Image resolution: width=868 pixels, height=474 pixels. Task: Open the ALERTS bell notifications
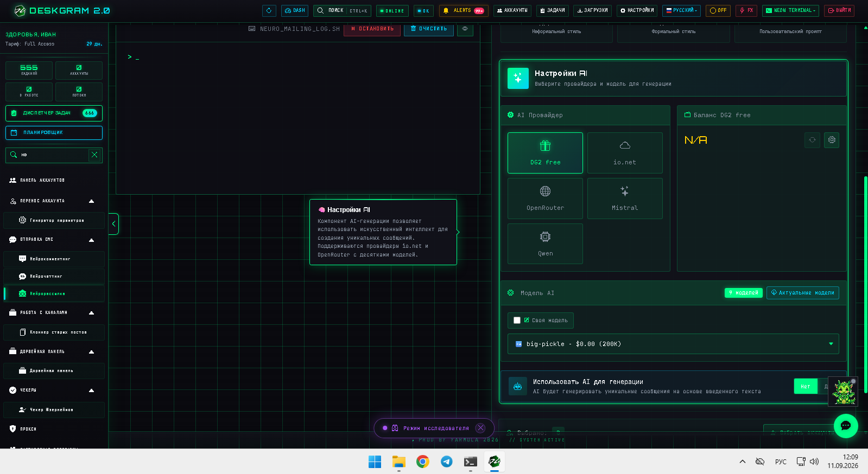coord(463,10)
